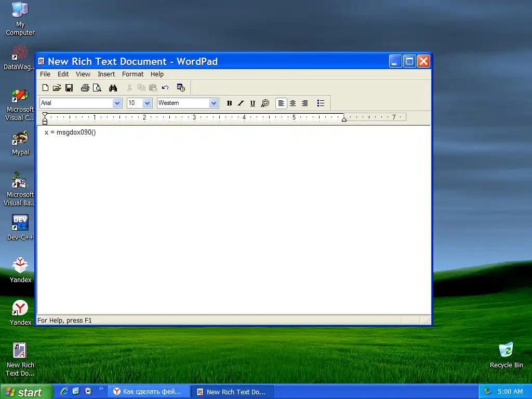The image size is (532, 399).
Task: Expand the font size dropdown arrow
Action: click(x=147, y=103)
